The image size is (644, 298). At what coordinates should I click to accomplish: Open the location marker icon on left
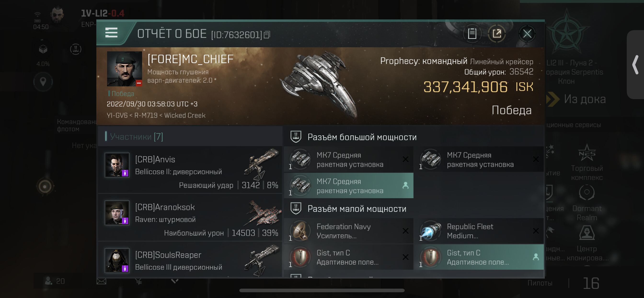coord(43,82)
